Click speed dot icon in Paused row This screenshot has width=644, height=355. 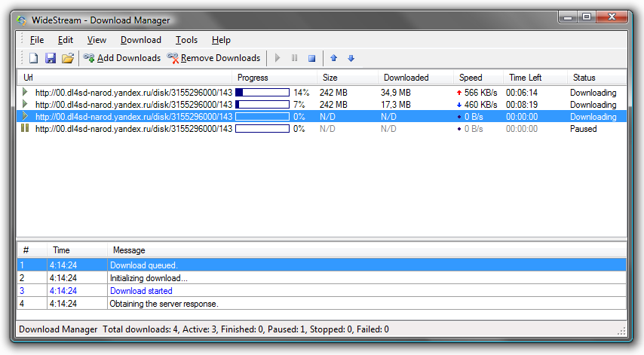pyautogui.click(x=459, y=129)
